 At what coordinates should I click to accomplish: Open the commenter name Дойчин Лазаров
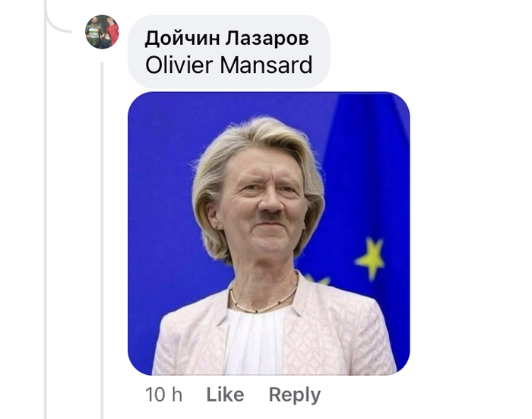pos(226,38)
